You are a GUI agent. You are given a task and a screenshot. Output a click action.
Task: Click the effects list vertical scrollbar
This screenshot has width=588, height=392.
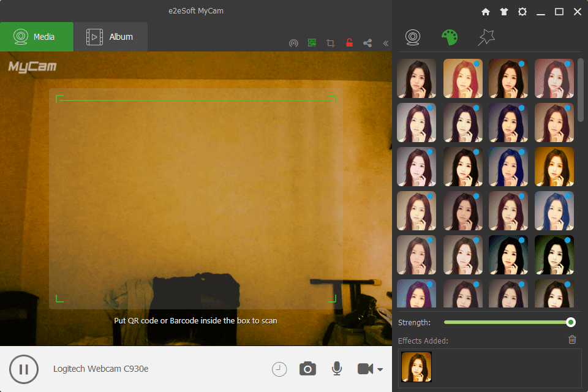click(581, 90)
